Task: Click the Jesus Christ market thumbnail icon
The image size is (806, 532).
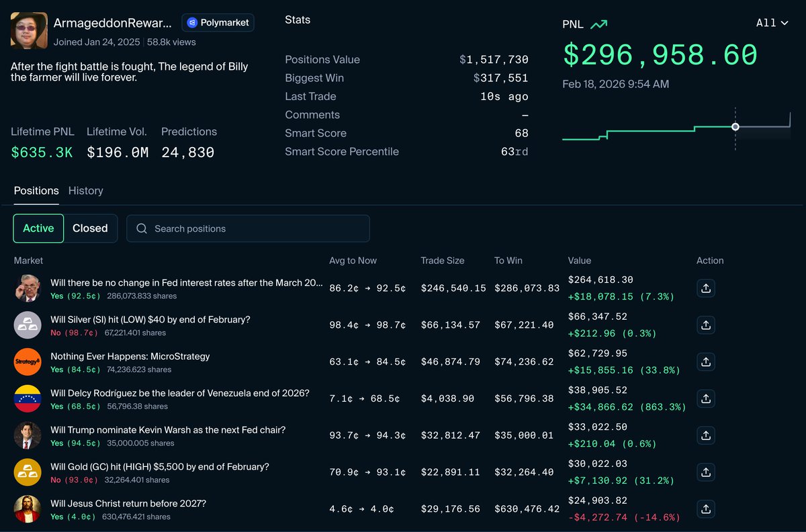Action: (x=28, y=508)
